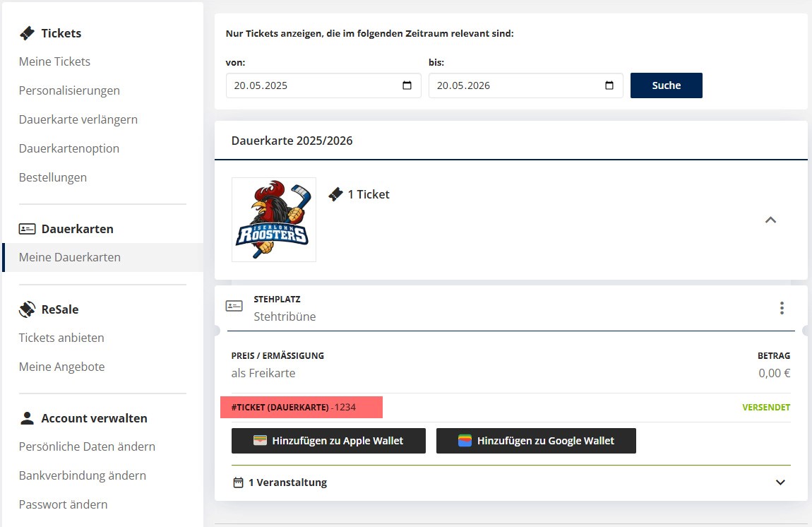The image size is (812, 527).
Task: Open Meine Tickets in the sidebar
Action: pyautogui.click(x=54, y=61)
